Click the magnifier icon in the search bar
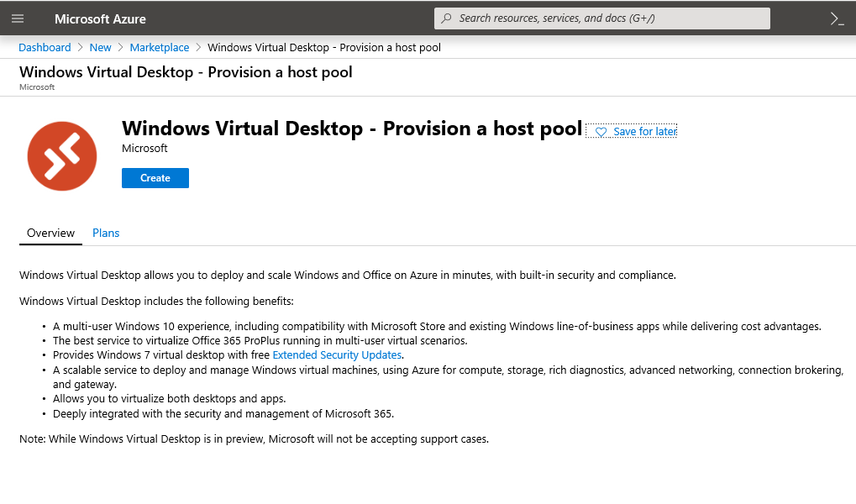 click(x=446, y=18)
